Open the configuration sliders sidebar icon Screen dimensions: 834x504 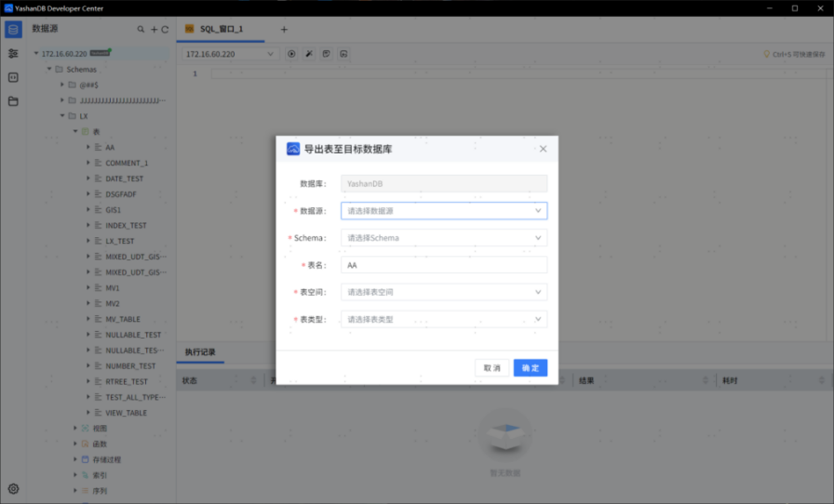(x=13, y=53)
